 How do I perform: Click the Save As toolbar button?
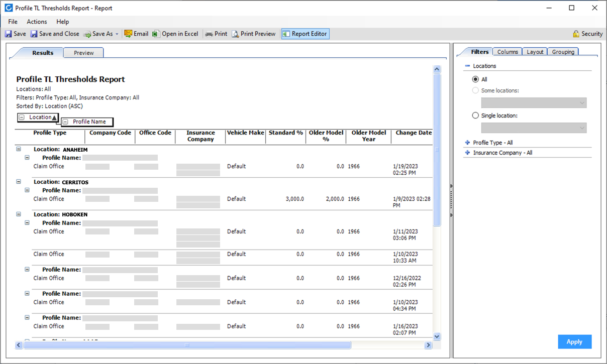[x=98, y=34]
